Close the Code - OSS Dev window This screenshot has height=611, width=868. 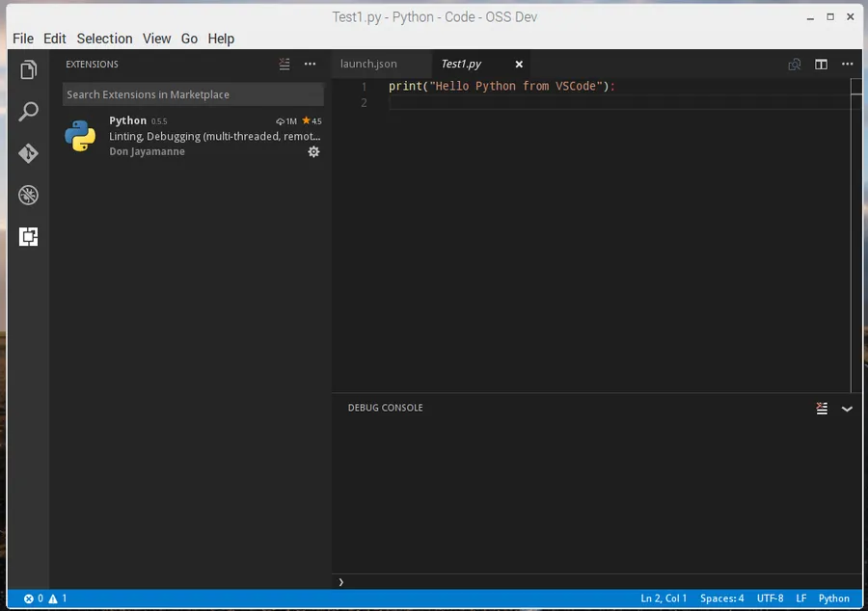point(851,17)
